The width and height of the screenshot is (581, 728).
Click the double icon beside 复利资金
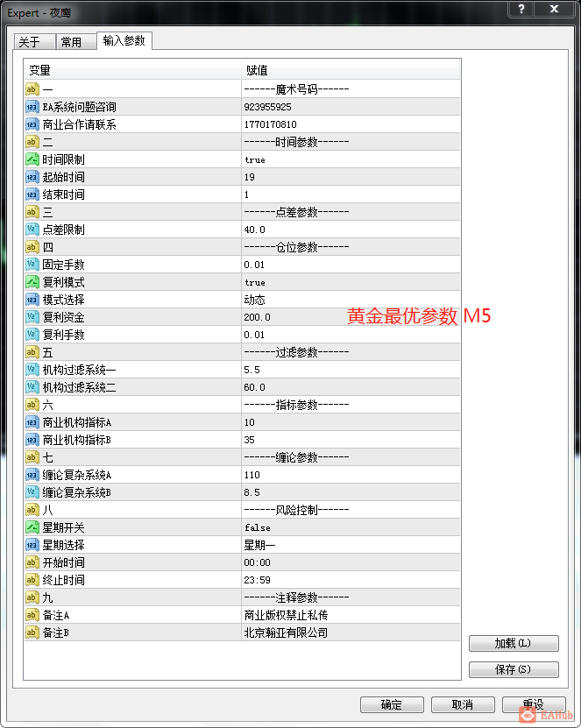[x=32, y=317]
